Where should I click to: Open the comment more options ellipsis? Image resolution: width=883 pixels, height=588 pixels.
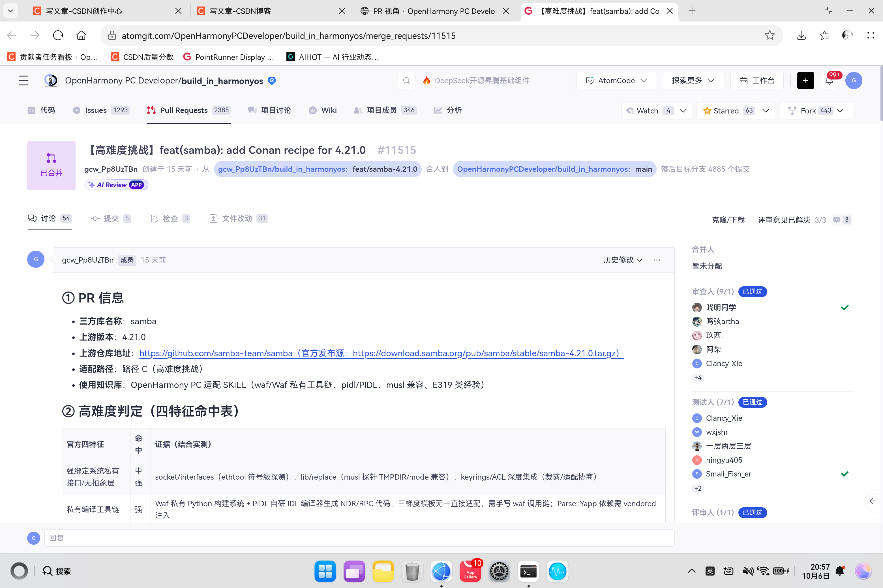(657, 260)
